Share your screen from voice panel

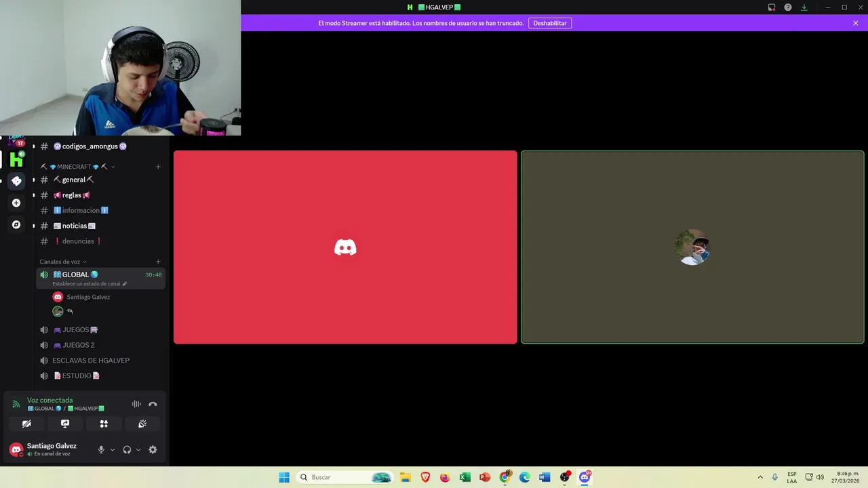pyautogui.click(x=65, y=424)
